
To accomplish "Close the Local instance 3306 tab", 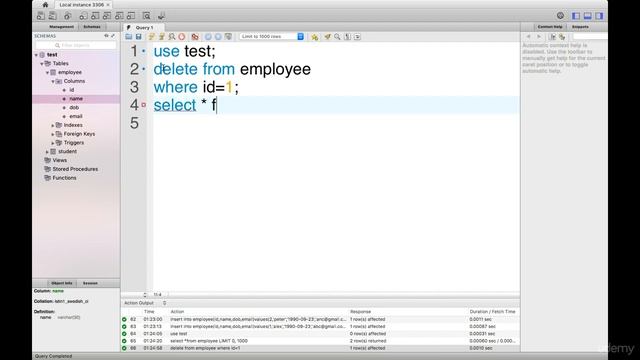I will (108, 5).
